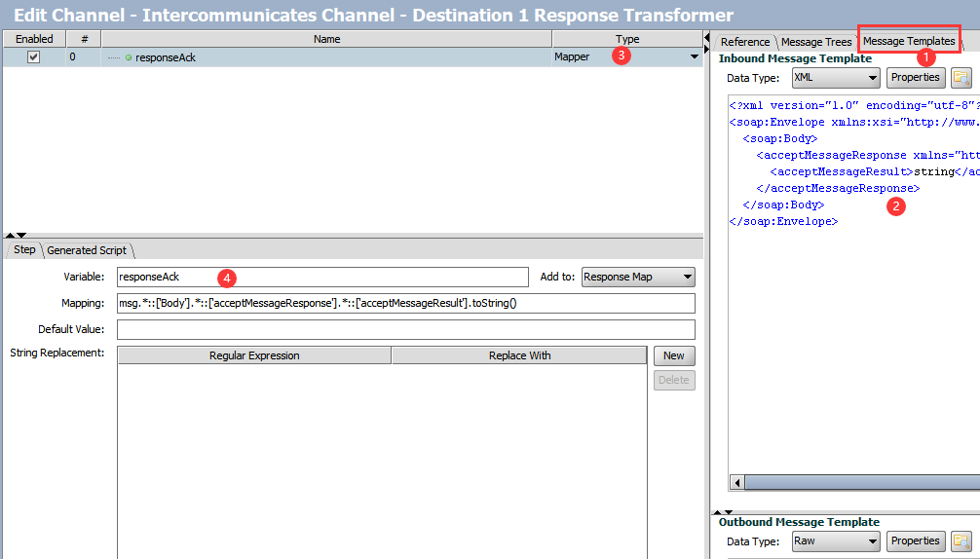Click the inbound template horizontal scrollbar track
The height and width of the screenshot is (559, 980).
[x=862, y=482]
